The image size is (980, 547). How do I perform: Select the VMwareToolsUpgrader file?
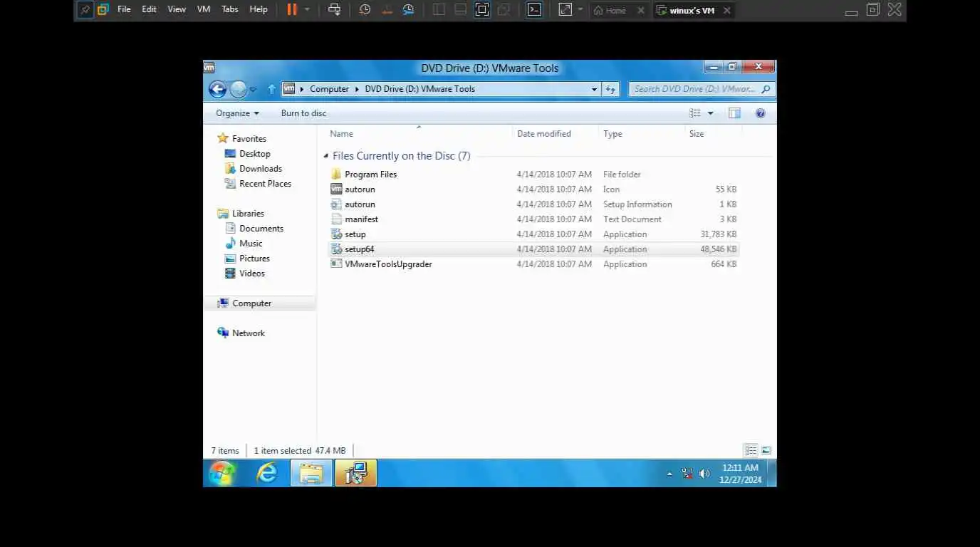(533, 264)
